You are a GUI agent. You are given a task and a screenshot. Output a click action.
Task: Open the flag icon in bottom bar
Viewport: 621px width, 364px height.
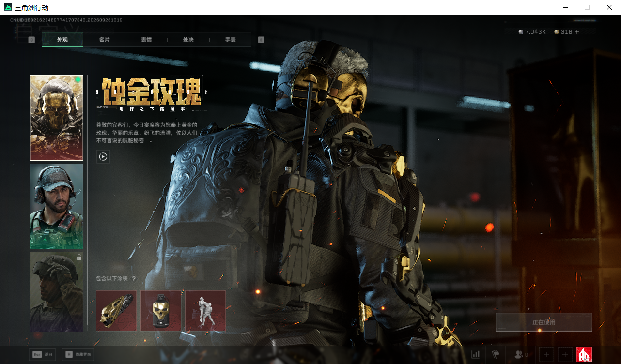[x=496, y=355]
